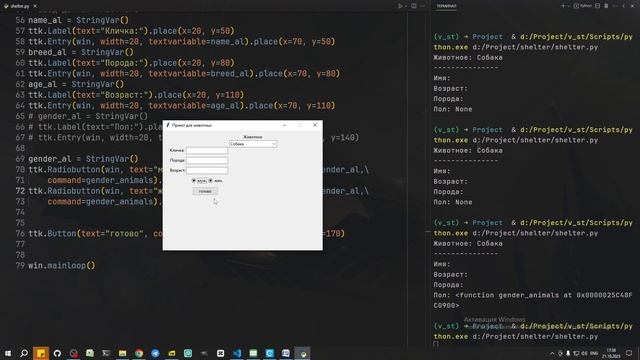This screenshot has width=640, height=360.
Task: Select the ТЕРМИНАЛ panel tab
Action: click(x=447, y=6)
